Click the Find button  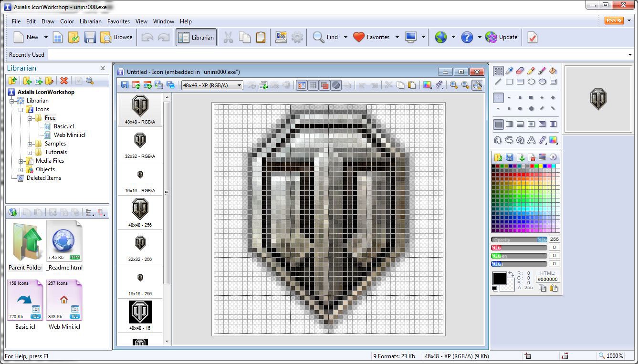tap(325, 37)
